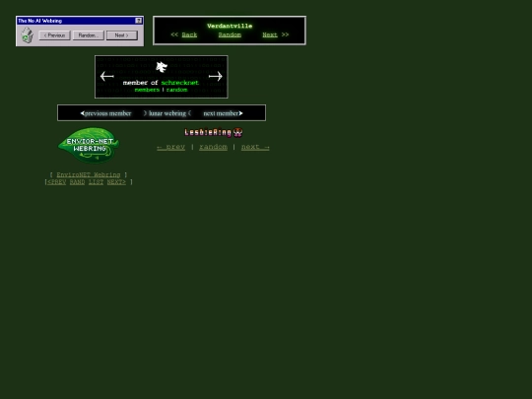
Task: Click the right arrow in schrecknet widget
Action: click(x=216, y=76)
